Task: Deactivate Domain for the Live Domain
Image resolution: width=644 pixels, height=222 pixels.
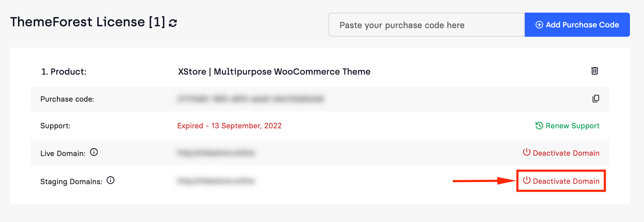Action: tap(561, 153)
